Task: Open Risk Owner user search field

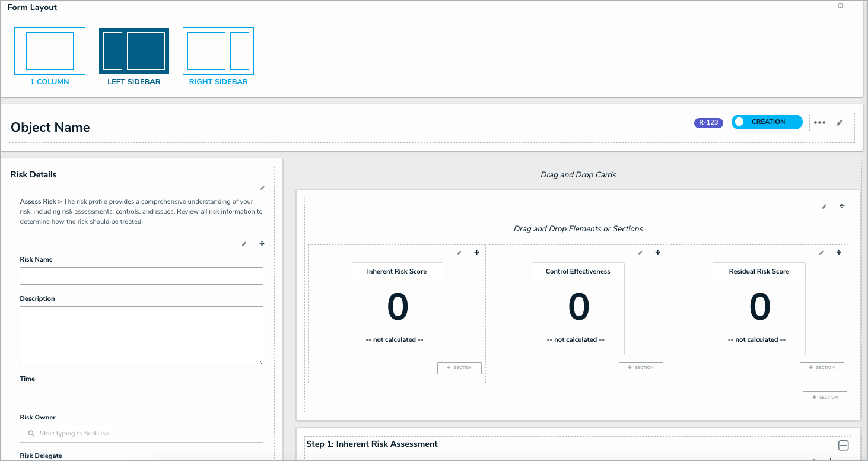Action: click(x=141, y=434)
